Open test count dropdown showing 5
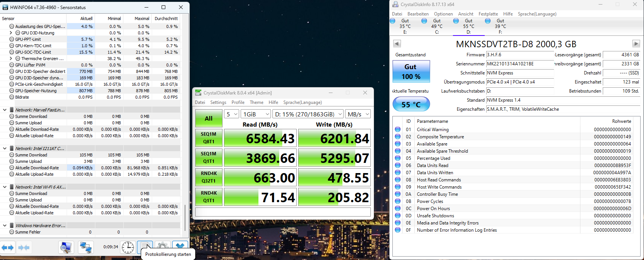Image resolution: width=644 pixels, height=260 pixels. tap(232, 114)
